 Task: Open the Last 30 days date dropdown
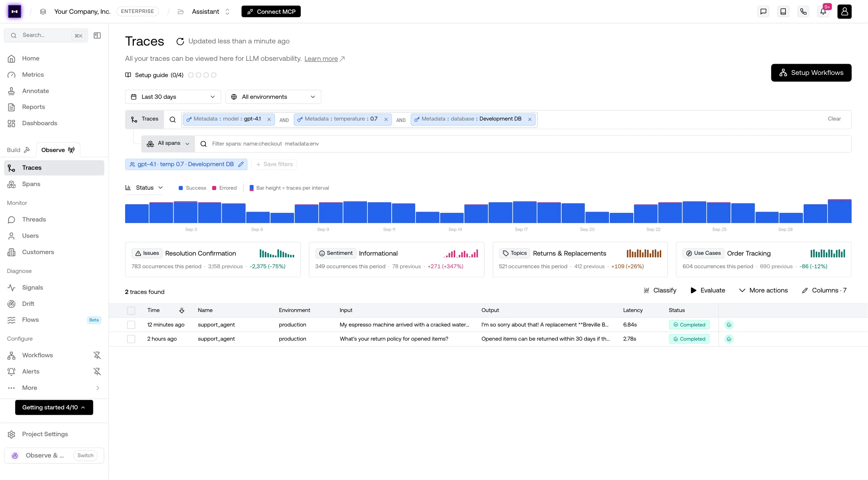point(173,97)
